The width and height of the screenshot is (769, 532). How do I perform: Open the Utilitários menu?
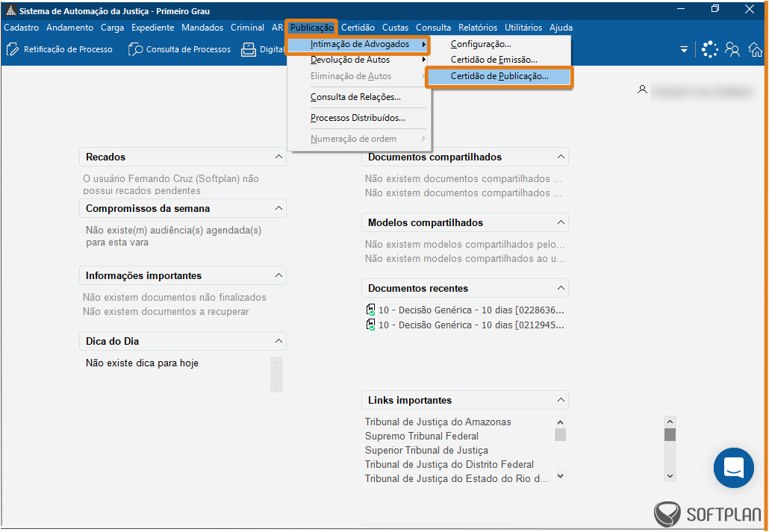coord(523,28)
